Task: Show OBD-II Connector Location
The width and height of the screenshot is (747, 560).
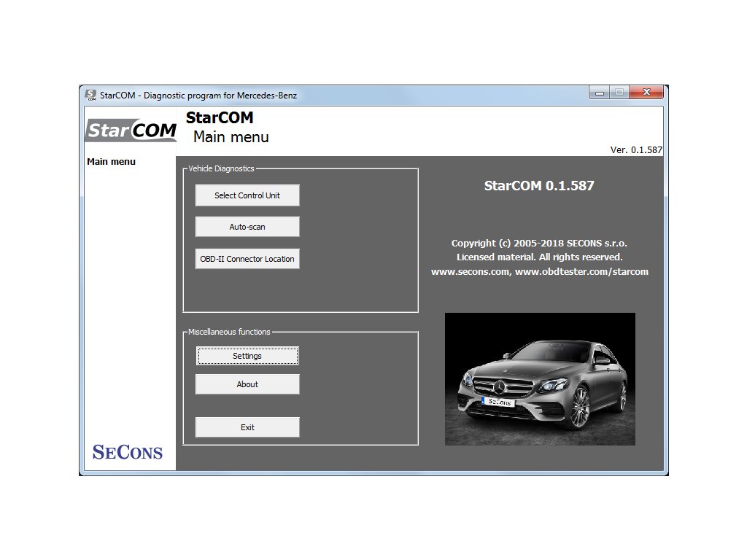Action: 247,259
